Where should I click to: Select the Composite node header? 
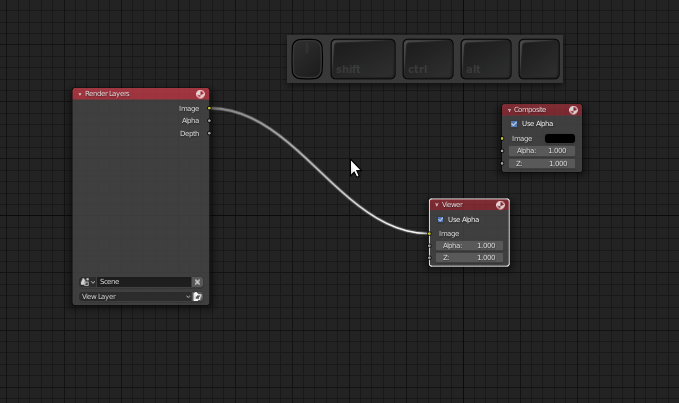click(x=542, y=110)
